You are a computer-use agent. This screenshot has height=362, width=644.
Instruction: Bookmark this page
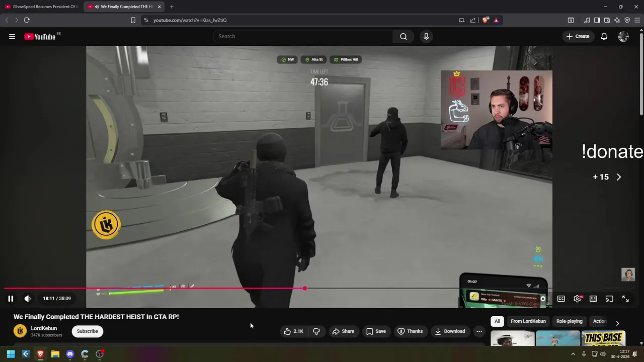[x=133, y=20]
